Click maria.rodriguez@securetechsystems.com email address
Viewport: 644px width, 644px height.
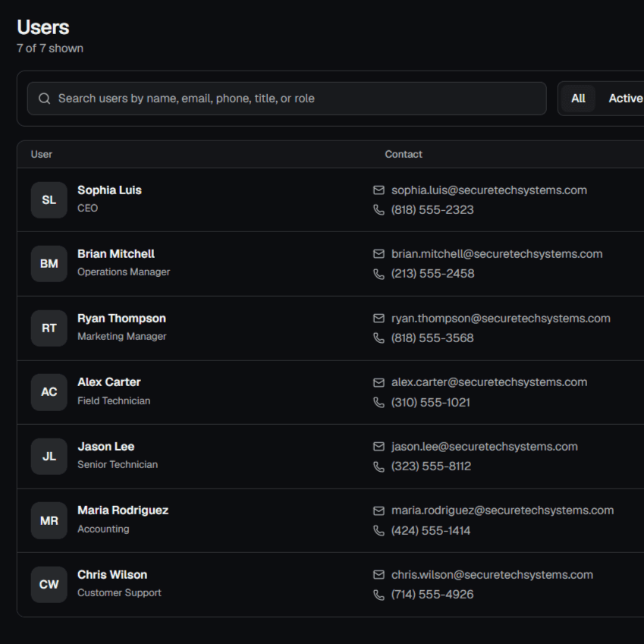point(503,510)
